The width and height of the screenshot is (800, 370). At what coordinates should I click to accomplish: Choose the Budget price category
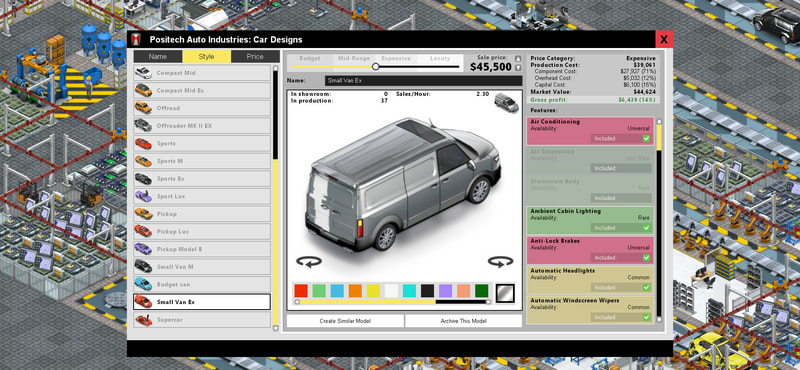(310, 59)
